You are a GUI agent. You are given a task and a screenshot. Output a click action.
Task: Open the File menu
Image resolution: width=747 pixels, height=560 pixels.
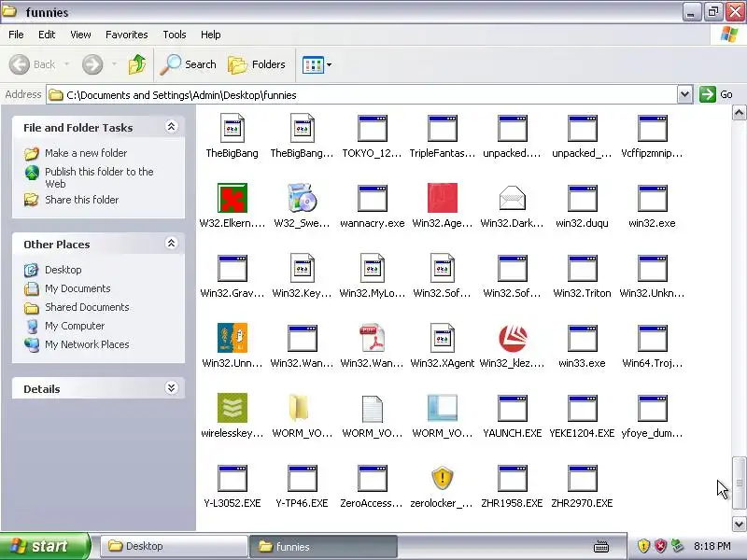16,35
